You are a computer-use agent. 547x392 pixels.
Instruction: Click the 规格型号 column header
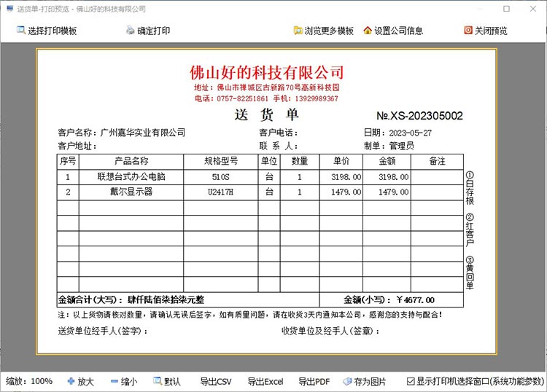(221, 161)
